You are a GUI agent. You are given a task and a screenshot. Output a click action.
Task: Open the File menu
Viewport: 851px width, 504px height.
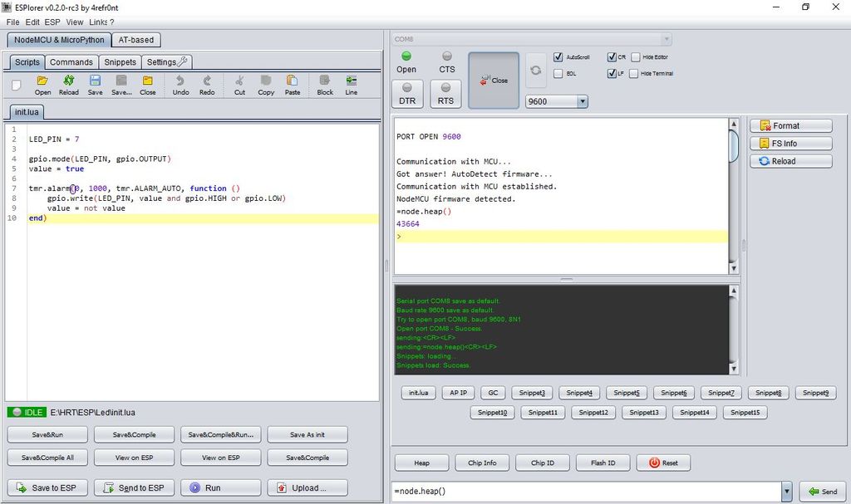point(13,22)
